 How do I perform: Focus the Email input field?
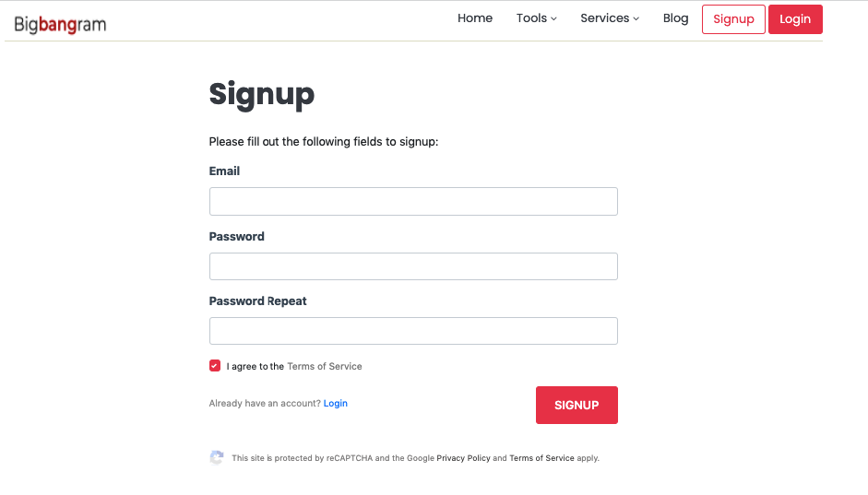click(x=413, y=202)
